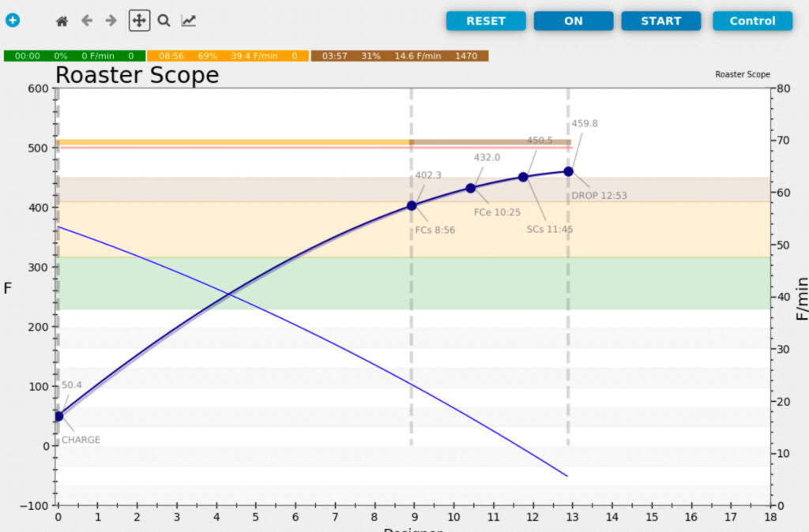This screenshot has height=532, width=809.
Task: Click the orange 08:56 phase statistics bar
Action: pyautogui.click(x=228, y=56)
